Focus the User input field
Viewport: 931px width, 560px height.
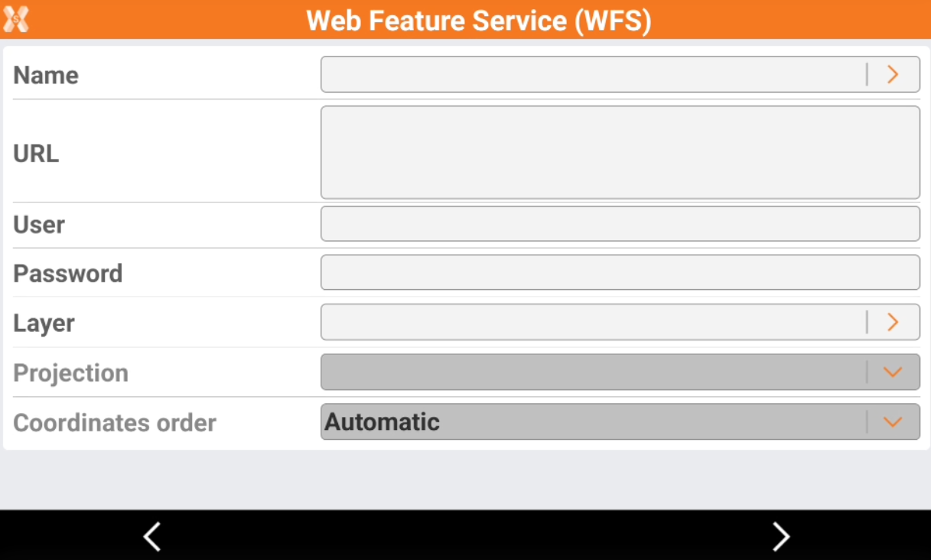[620, 224]
